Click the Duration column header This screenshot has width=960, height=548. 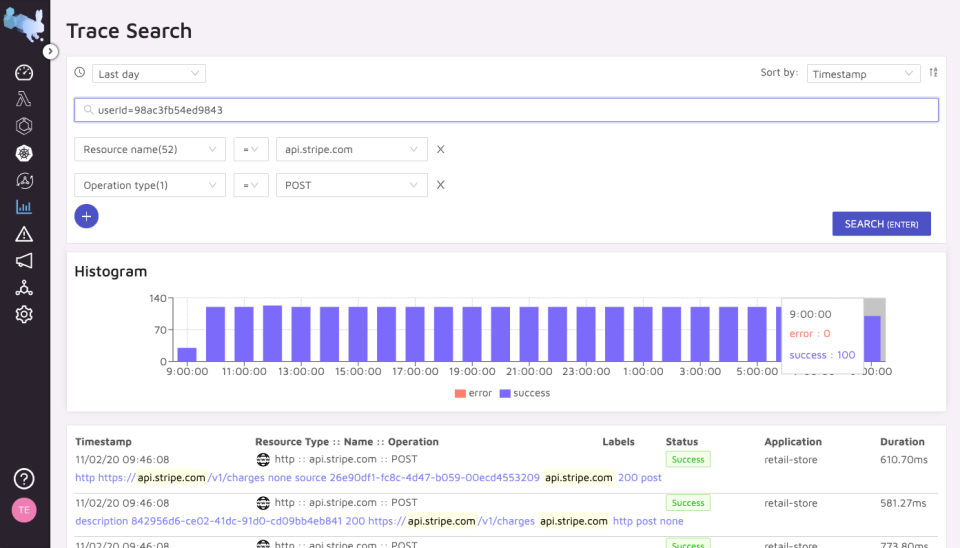(902, 441)
